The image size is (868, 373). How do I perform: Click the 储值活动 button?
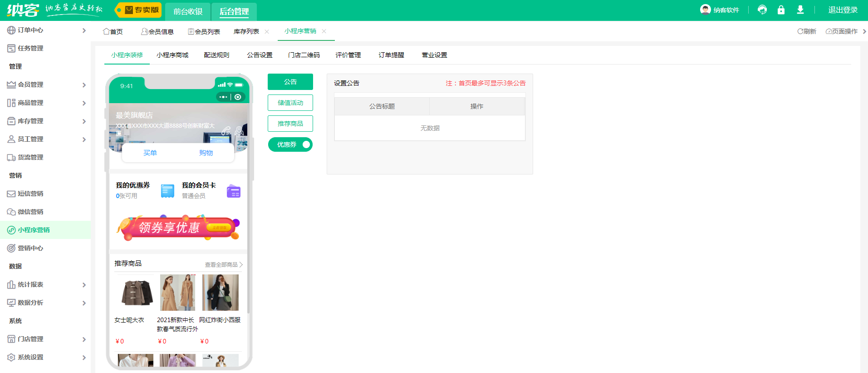coord(290,103)
